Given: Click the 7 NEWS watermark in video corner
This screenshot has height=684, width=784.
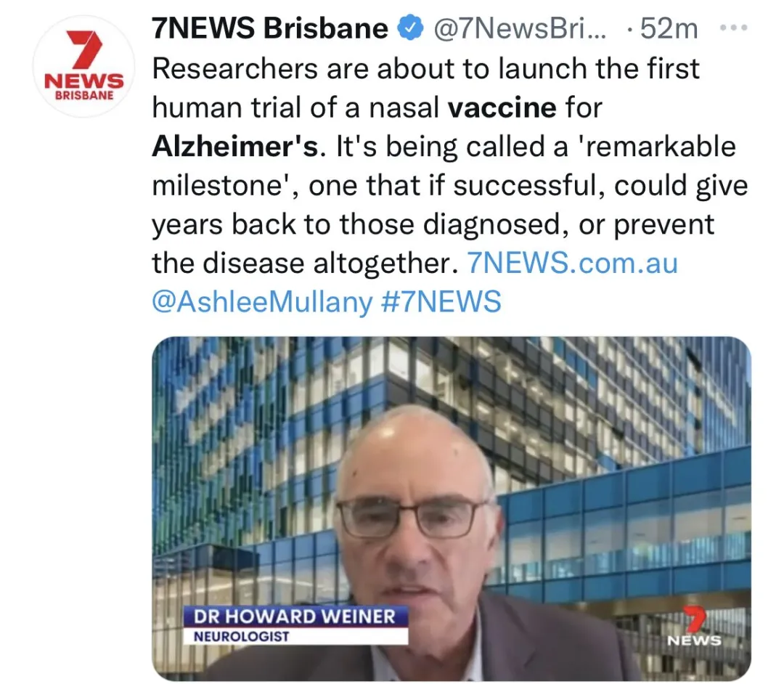Looking at the screenshot, I should click(695, 625).
